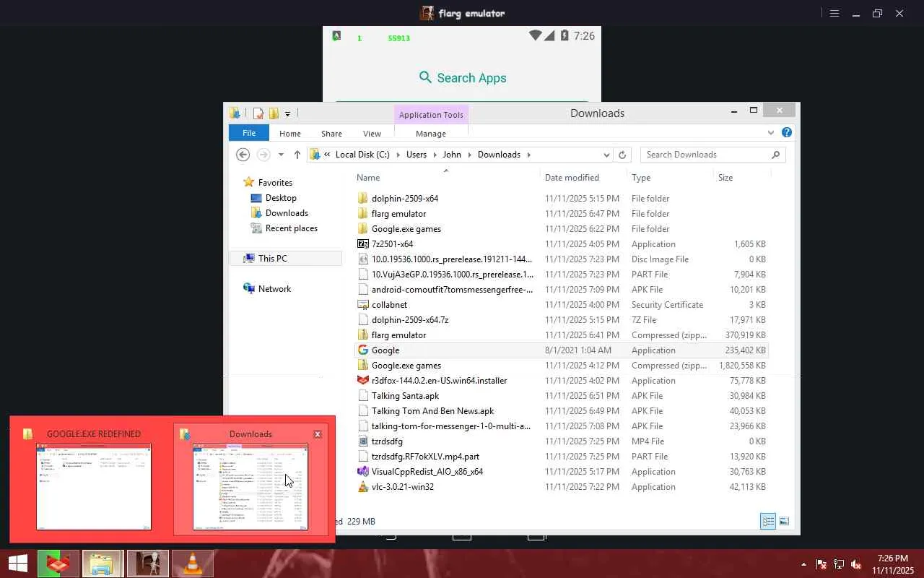
Task: Open the r3dfox browser on the taskbar
Action: [x=58, y=564]
